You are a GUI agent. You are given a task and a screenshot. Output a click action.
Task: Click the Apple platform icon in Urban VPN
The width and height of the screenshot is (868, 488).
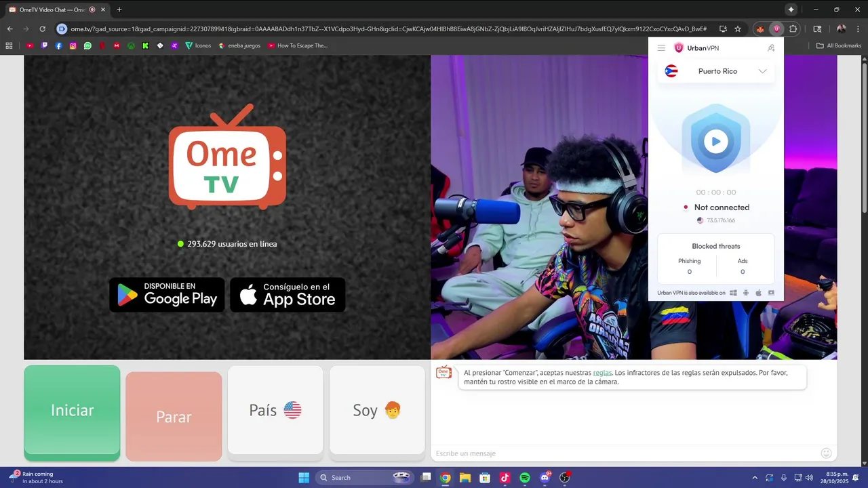coord(759,293)
